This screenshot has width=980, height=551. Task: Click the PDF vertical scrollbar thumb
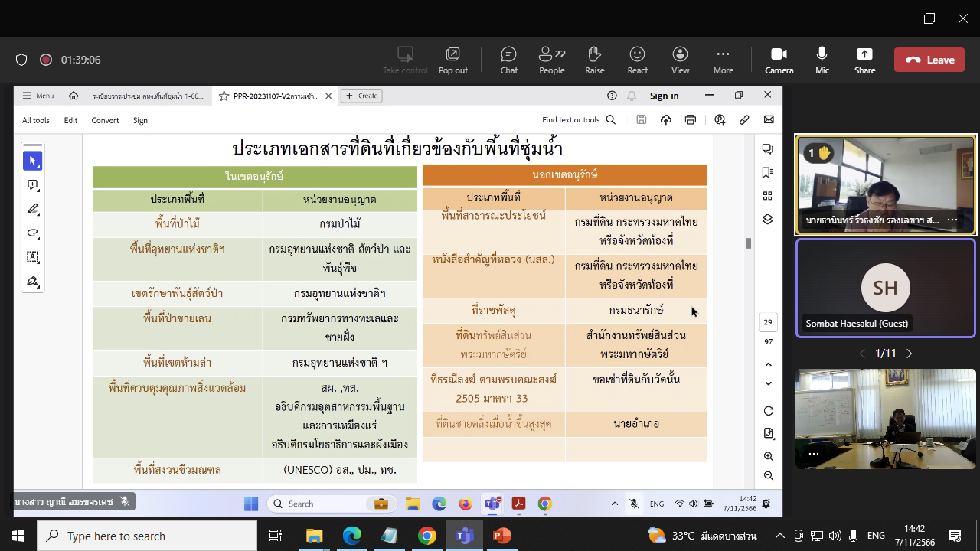tap(749, 243)
